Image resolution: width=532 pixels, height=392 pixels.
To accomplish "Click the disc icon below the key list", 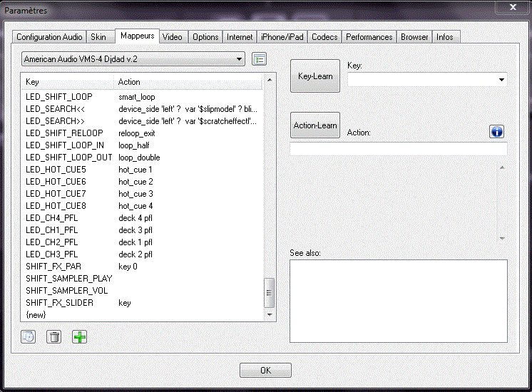I will [28, 336].
